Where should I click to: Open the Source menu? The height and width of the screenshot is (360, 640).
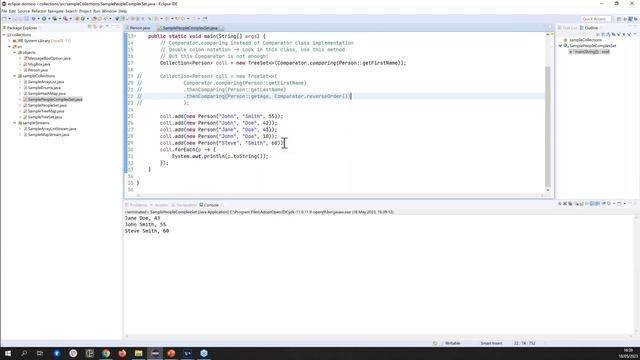pyautogui.click(x=23, y=11)
